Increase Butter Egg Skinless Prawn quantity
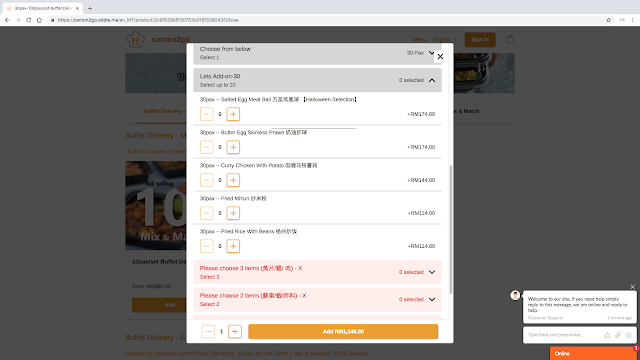 click(233, 147)
